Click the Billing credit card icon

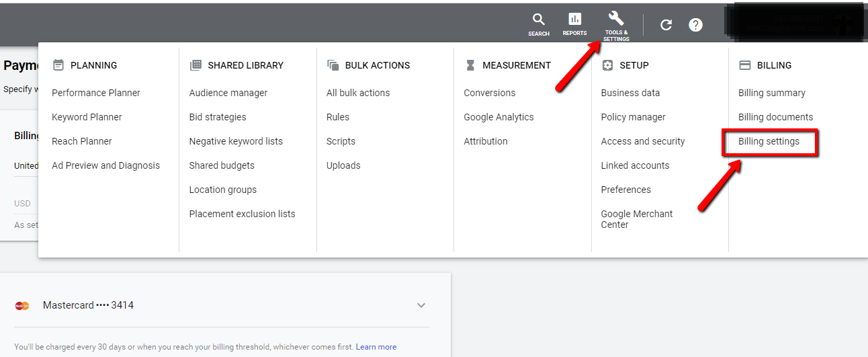point(744,65)
